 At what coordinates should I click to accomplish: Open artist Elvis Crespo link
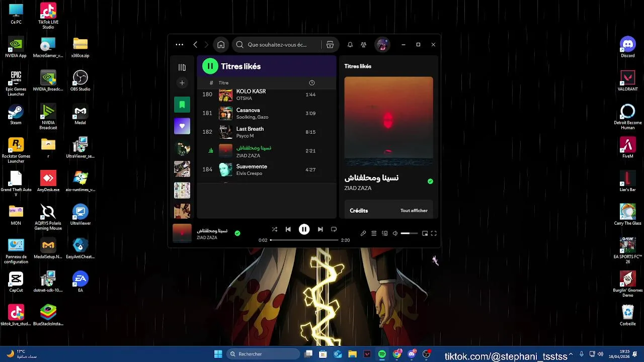click(250, 173)
